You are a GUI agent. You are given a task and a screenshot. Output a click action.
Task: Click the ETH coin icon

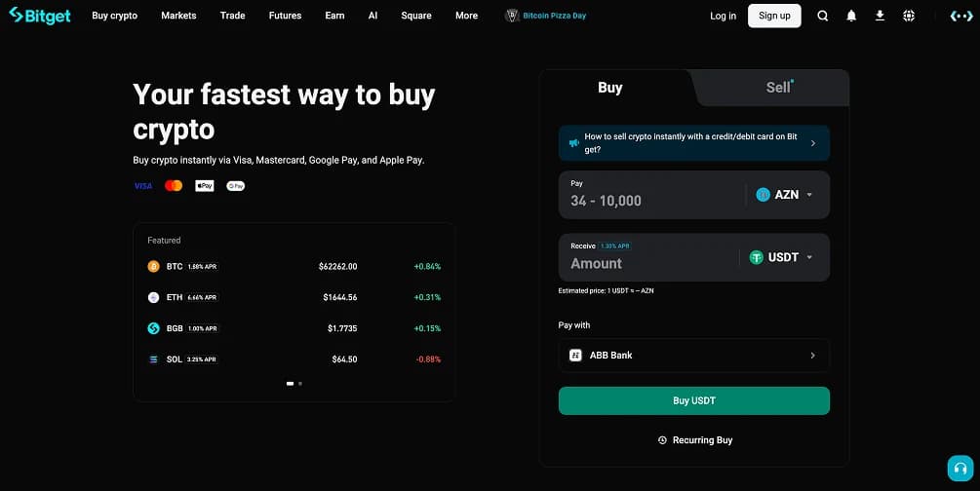click(153, 297)
